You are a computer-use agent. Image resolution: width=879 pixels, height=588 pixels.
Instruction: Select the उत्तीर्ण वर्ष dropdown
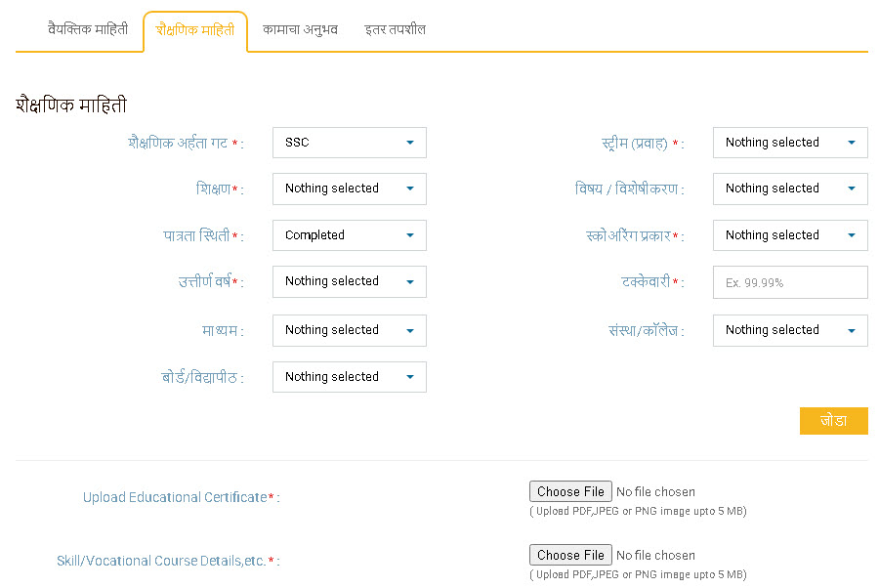[350, 281]
